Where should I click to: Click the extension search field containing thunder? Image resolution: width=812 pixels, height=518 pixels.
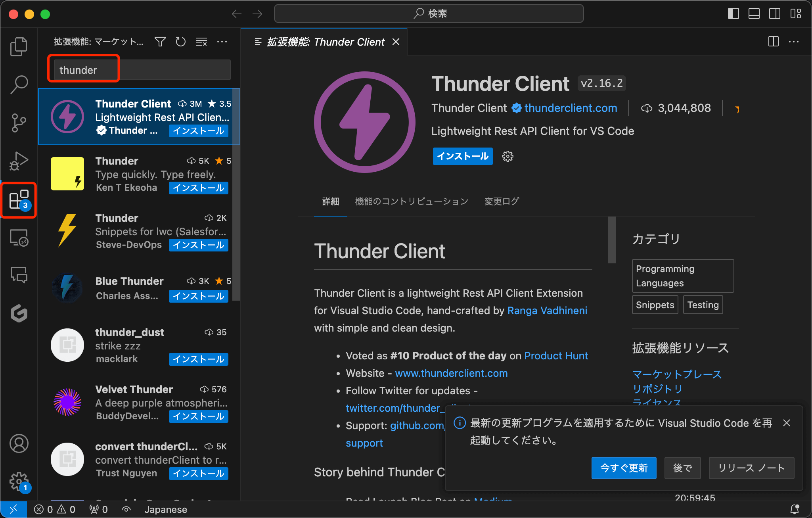pos(142,70)
